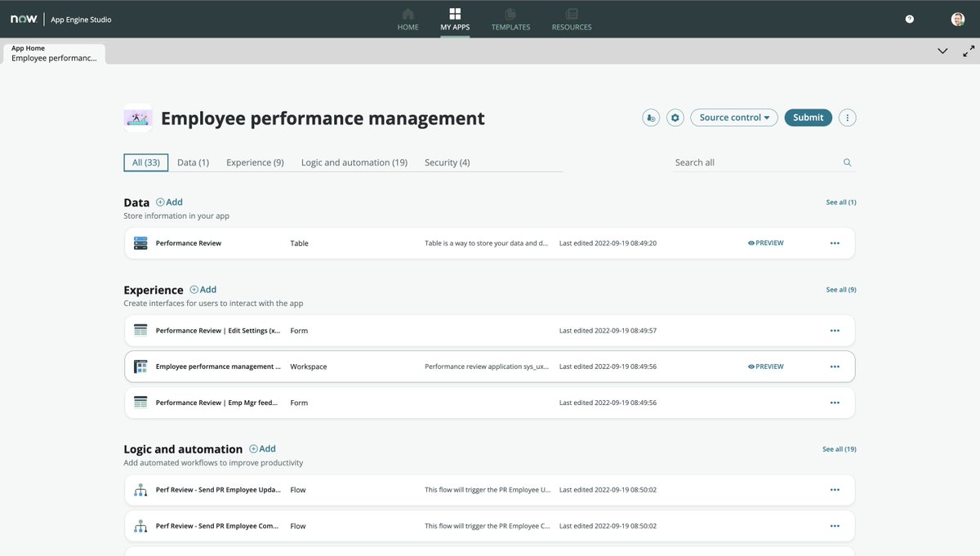This screenshot has height=556, width=980.
Task: Click the search magnifier icon
Action: tap(848, 162)
